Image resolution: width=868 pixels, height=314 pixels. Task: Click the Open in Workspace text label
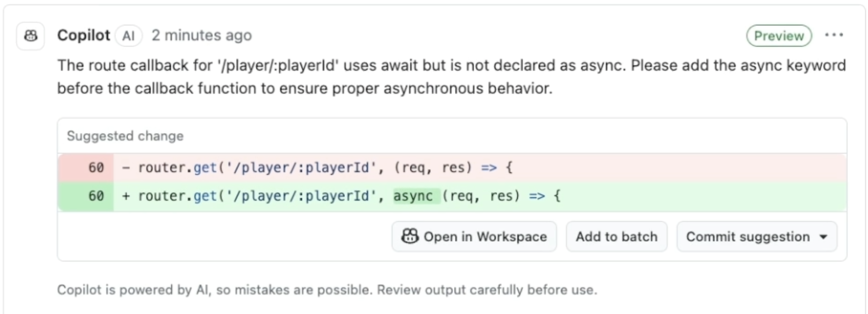pyautogui.click(x=485, y=237)
